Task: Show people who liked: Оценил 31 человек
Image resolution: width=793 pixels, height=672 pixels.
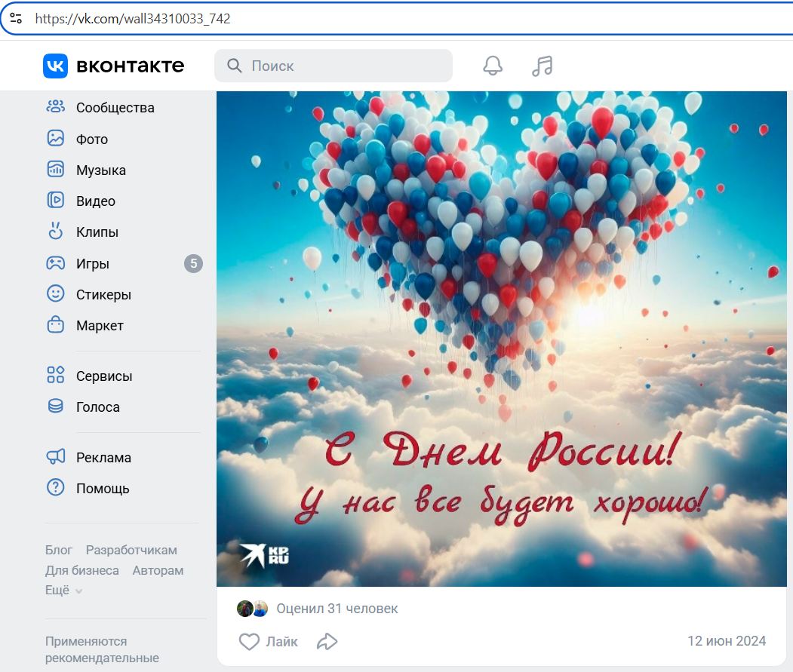Action: point(337,609)
